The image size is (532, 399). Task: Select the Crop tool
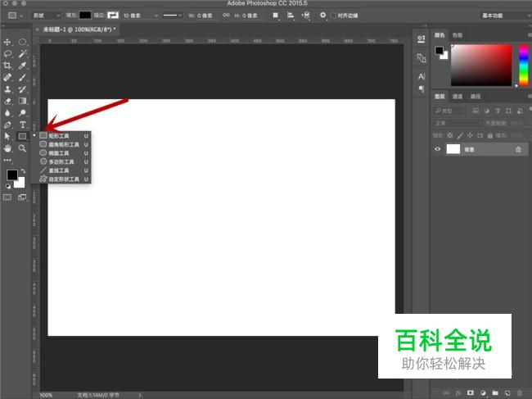[7, 65]
